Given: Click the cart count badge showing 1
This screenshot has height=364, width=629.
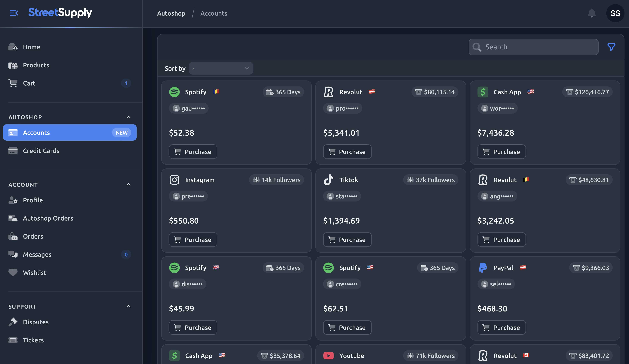Looking at the screenshot, I should click(x=126, y=83).
